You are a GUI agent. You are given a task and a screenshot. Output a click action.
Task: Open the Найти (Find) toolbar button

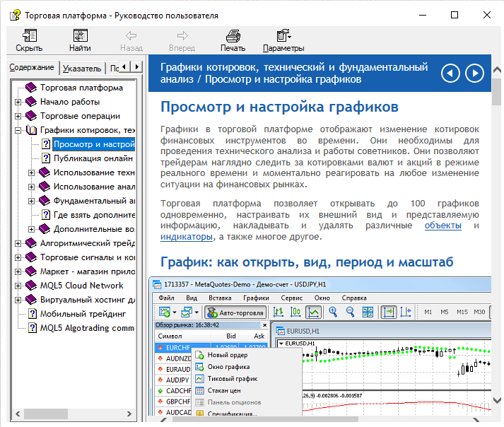coord(80,40)
